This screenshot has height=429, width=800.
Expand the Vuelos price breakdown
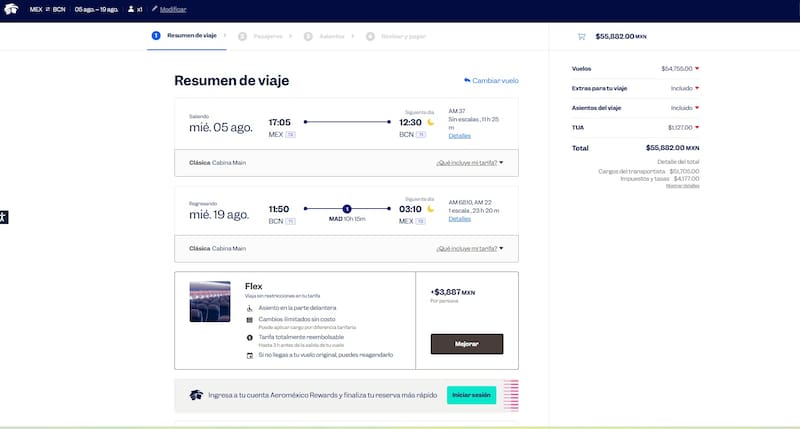pos(697,68)
